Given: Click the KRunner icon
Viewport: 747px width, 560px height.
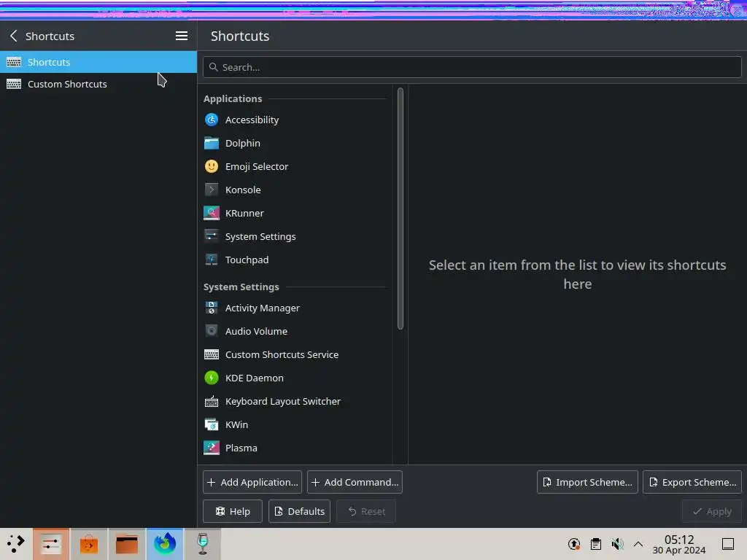Looking at the screenshot, I should [x=211, y=213].
